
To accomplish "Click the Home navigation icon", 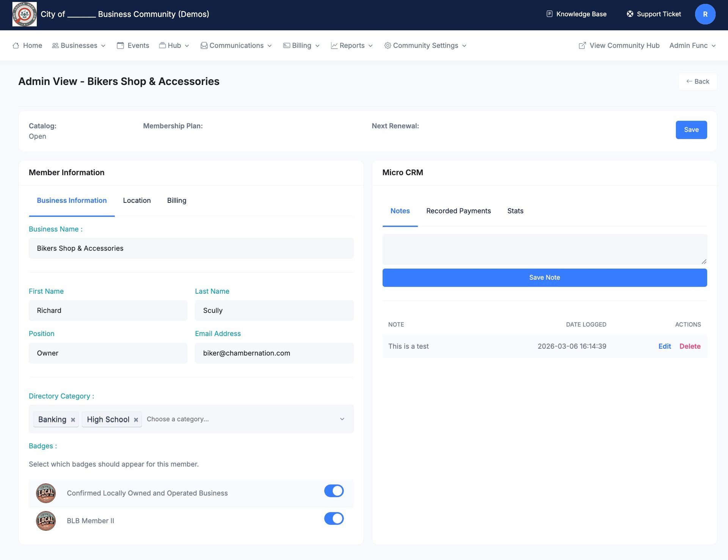I will pos(16,45).
